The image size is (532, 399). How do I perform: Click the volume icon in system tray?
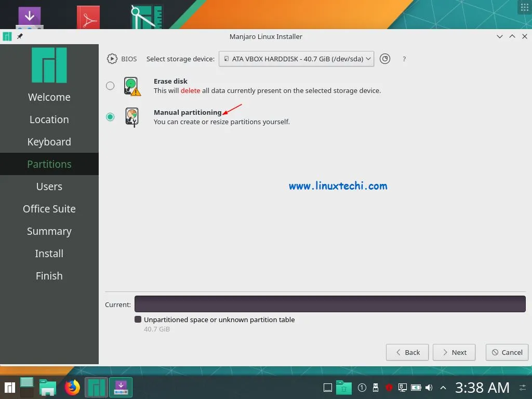click(x=429, y=387)
